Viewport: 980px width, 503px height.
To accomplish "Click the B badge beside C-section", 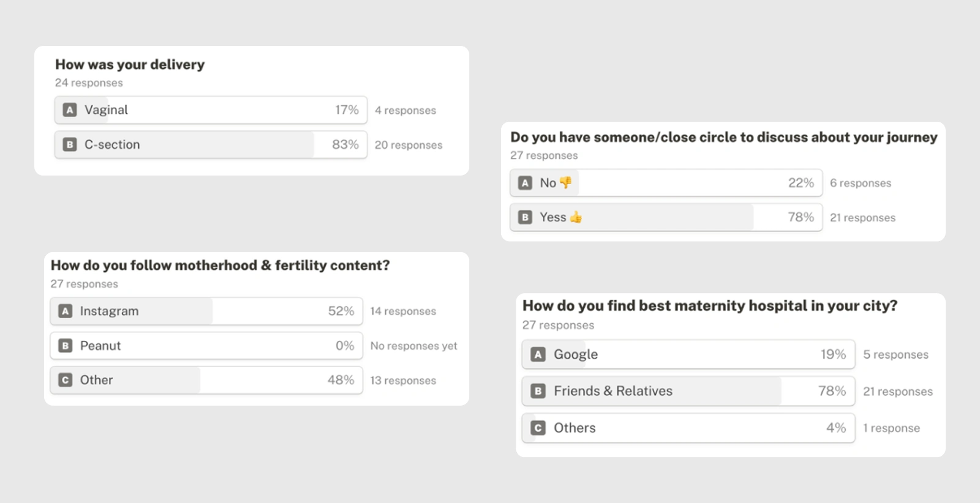I will pyautogui.click(x=70, y=145).
